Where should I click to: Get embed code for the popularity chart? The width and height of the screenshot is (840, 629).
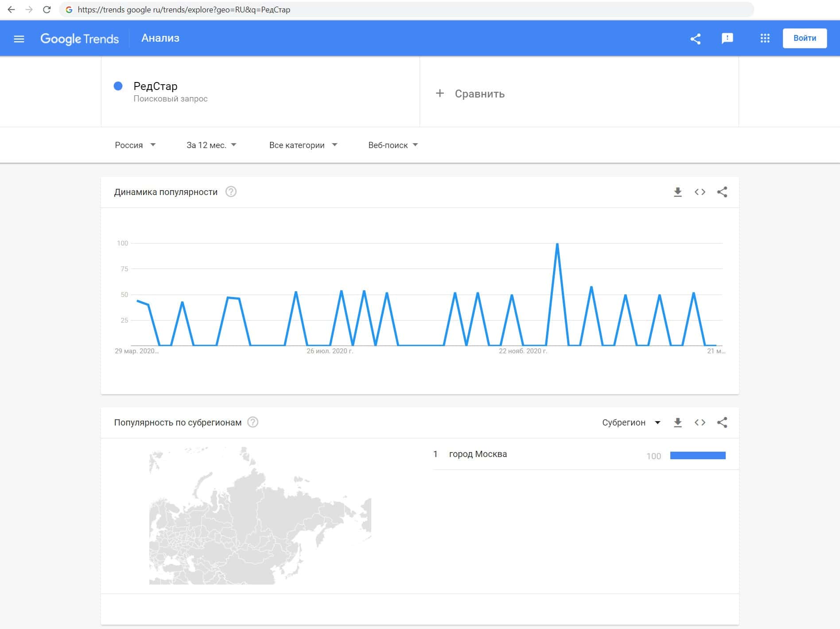click(700, 192)
